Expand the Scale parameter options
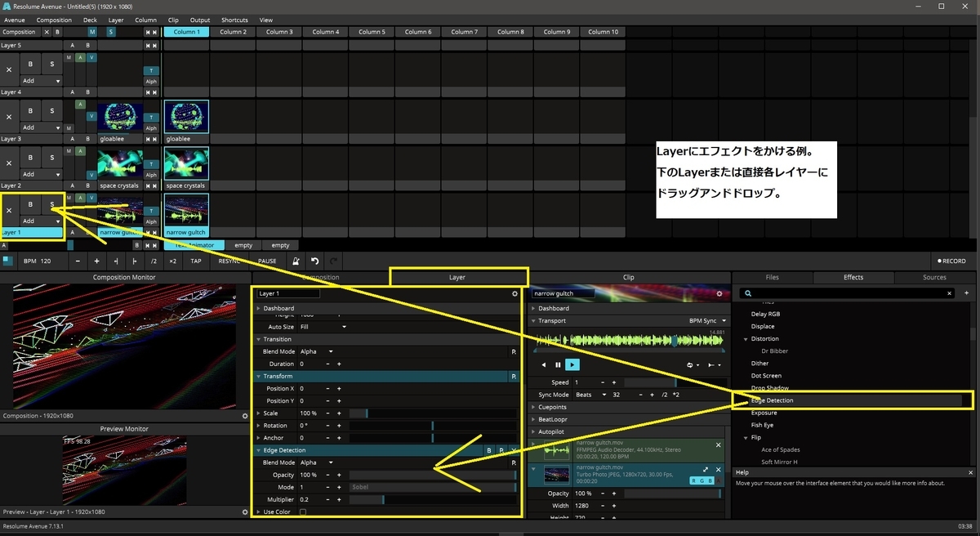The width and height of the screenshot is (980, 536). point(260,413)
